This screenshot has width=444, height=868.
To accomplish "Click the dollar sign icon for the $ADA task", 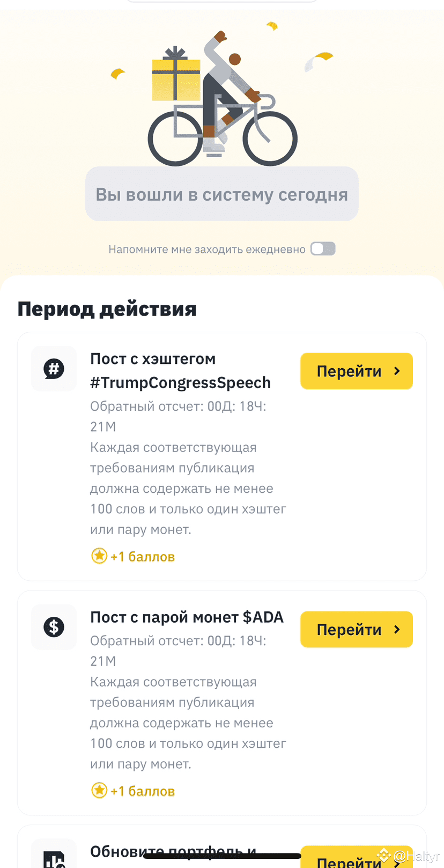I will [54, 627].
